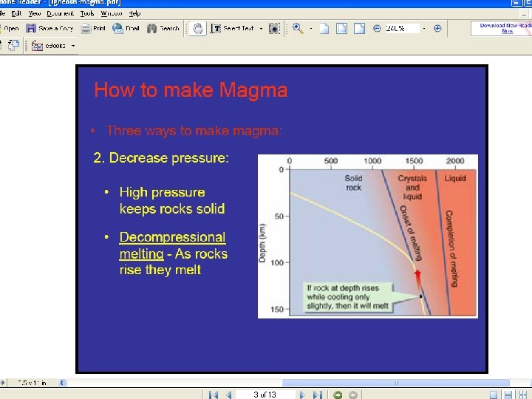Open the Help menu
Screen dimensions: 532x399
pos(134,13)
